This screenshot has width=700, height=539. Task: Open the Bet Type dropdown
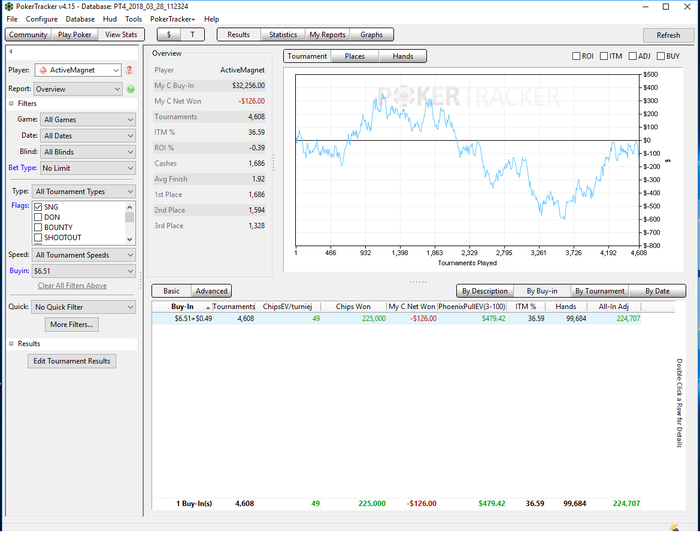pyautogui.click(x=88, y=168)
